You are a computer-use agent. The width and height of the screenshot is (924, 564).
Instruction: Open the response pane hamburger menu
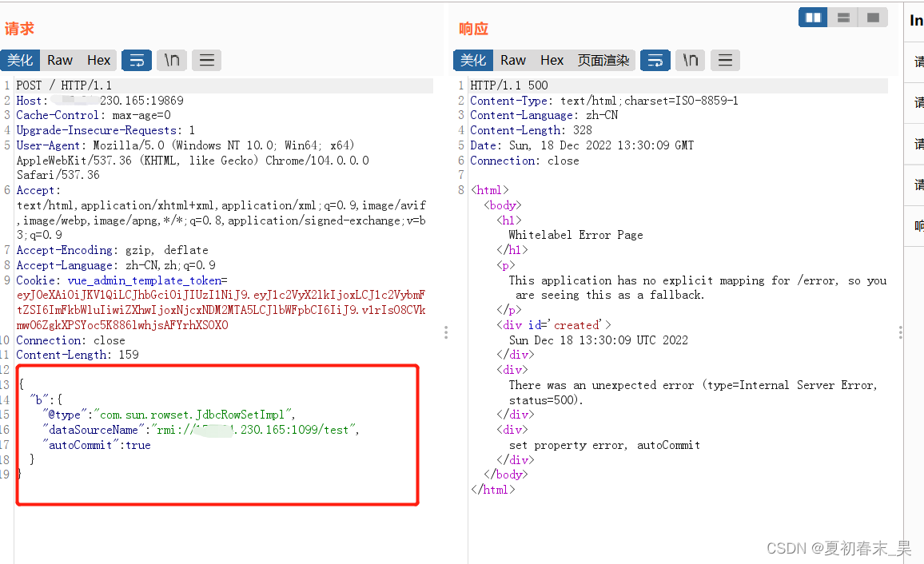(726, 60)
